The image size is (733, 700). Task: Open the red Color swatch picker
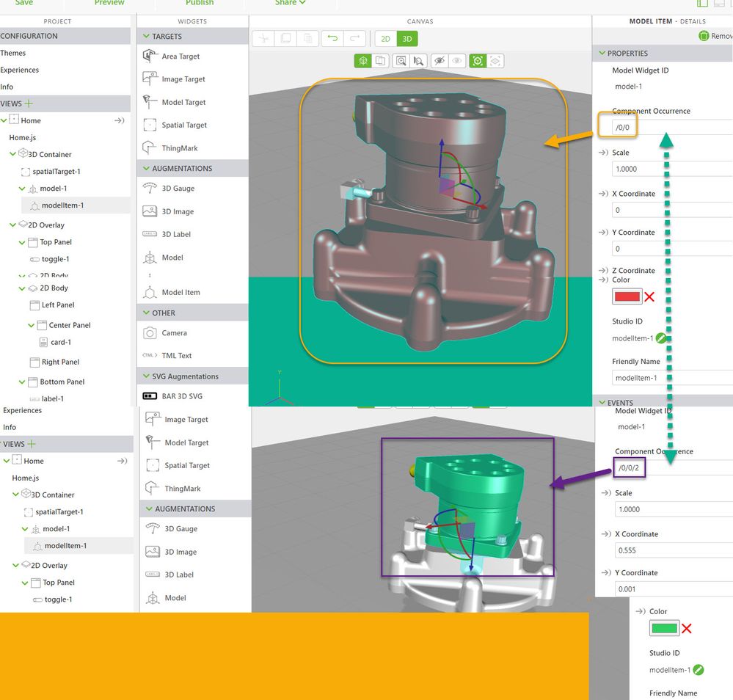click(627, 296)
